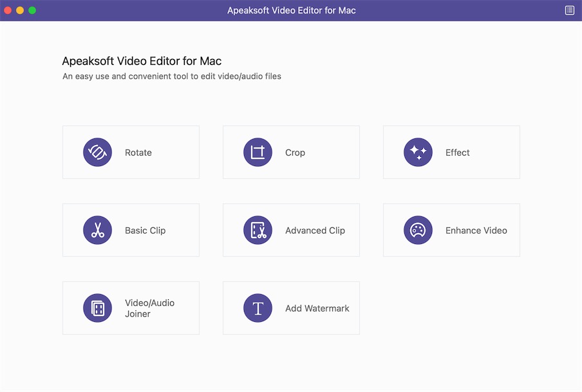The width and height of the screenshot is (582, 392).
Task: Close the window with red button
Action: 8,10
